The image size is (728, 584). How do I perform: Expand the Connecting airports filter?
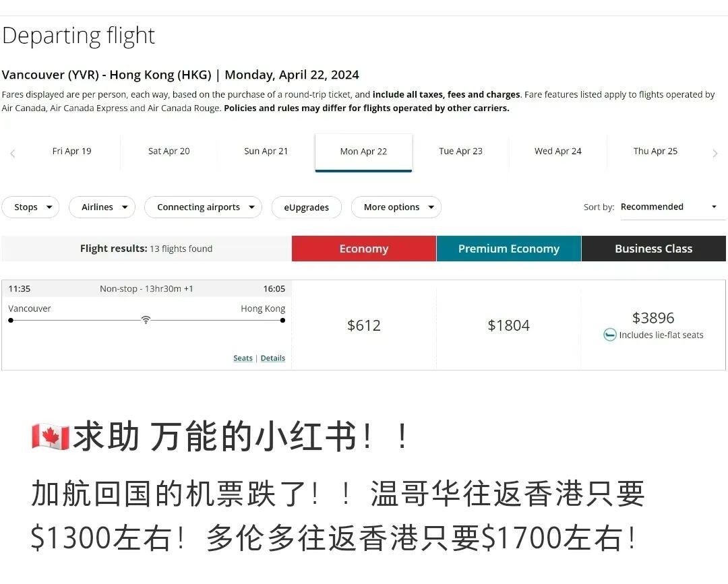coord(203,207)
